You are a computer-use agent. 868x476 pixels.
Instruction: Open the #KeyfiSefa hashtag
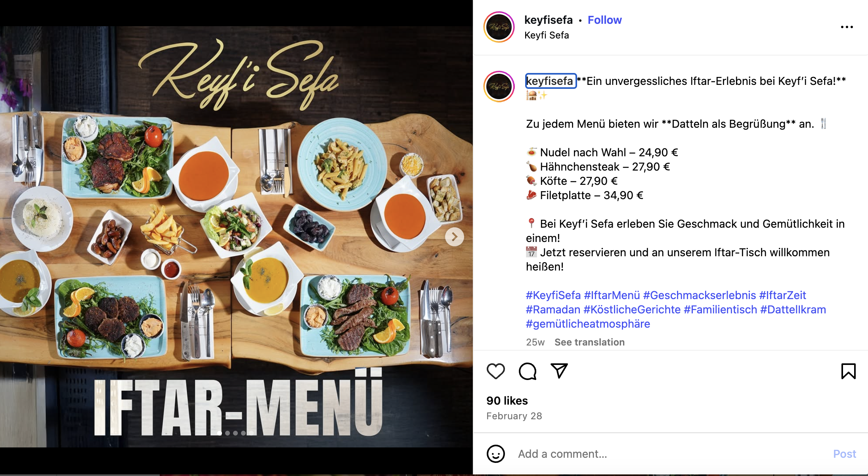[553, 295]
